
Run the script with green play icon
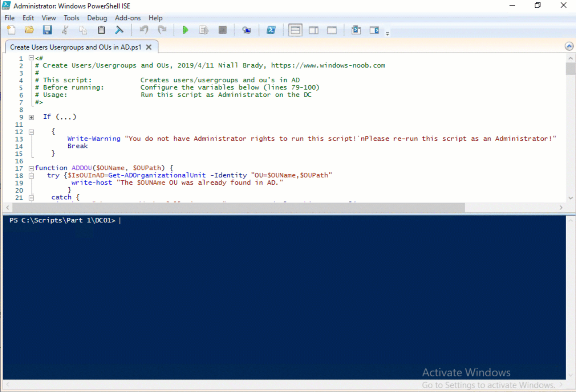[186, 30]
